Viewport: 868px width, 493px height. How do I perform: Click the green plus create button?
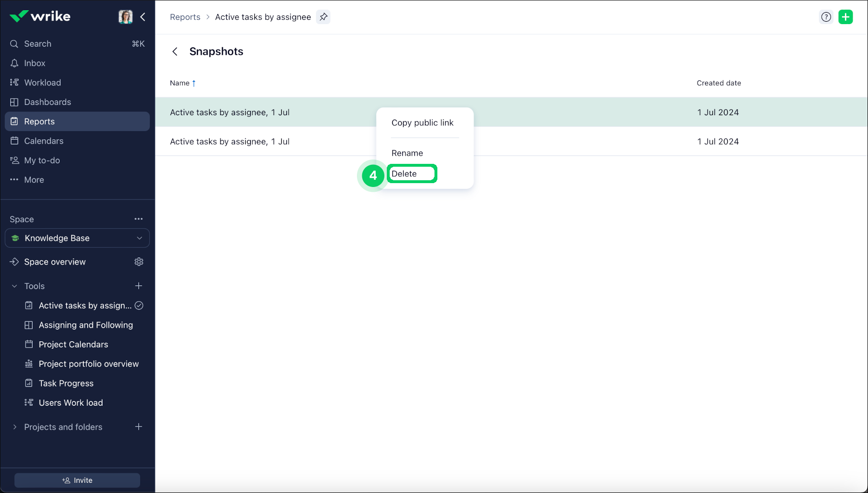tap(845, 17)
